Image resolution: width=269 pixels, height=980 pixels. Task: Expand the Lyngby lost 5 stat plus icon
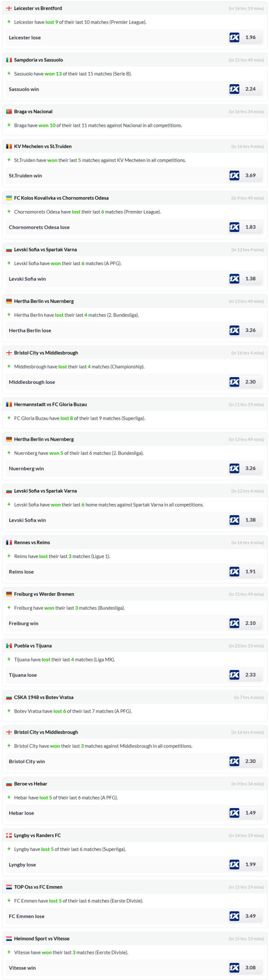(x=9, y=849)
